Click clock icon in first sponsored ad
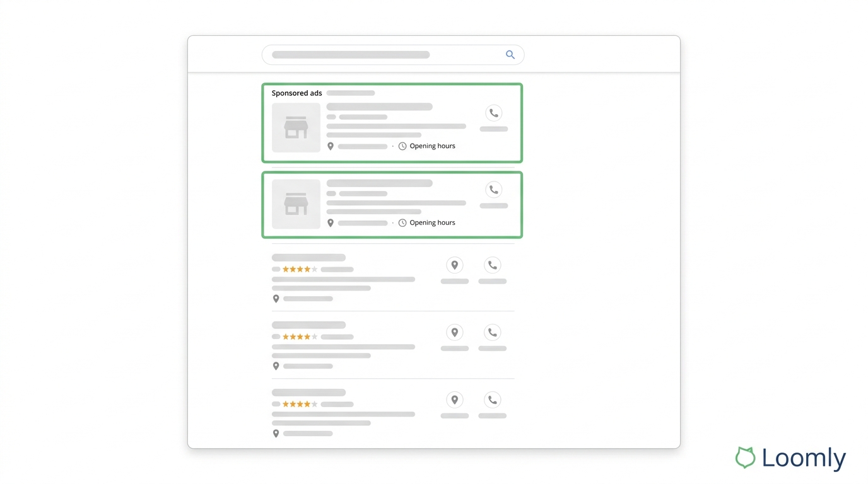 pyautogui.click(x=402, y=146)
